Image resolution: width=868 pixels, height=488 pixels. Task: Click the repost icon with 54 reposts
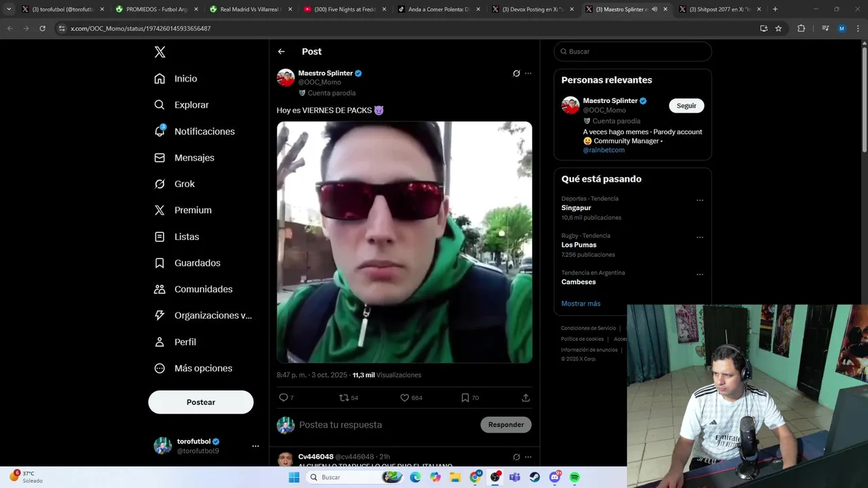click(344, 398)
